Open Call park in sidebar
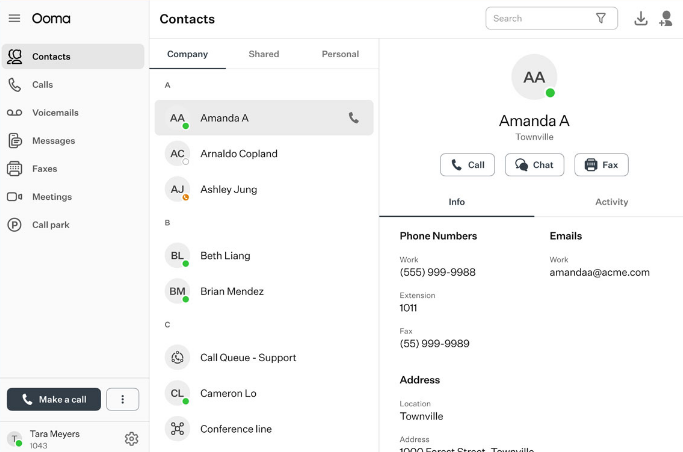This screenshot has width=683, height=452. (x=51, y=225)
